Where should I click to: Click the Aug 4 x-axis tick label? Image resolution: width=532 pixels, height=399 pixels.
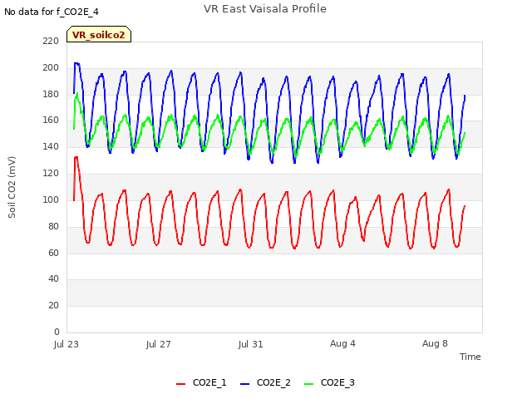point(342,343)
